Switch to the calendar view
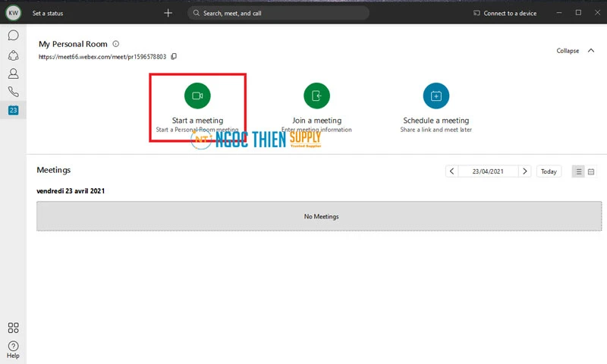Image resolution: width=607 pixels, height=364 pixels. (x=591, y=171)
